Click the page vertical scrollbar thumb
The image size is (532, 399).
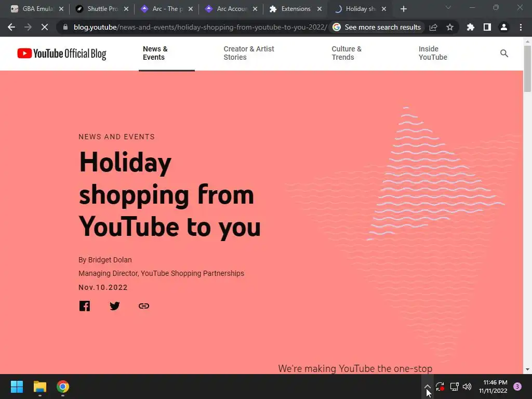click(x=527, y=69)
